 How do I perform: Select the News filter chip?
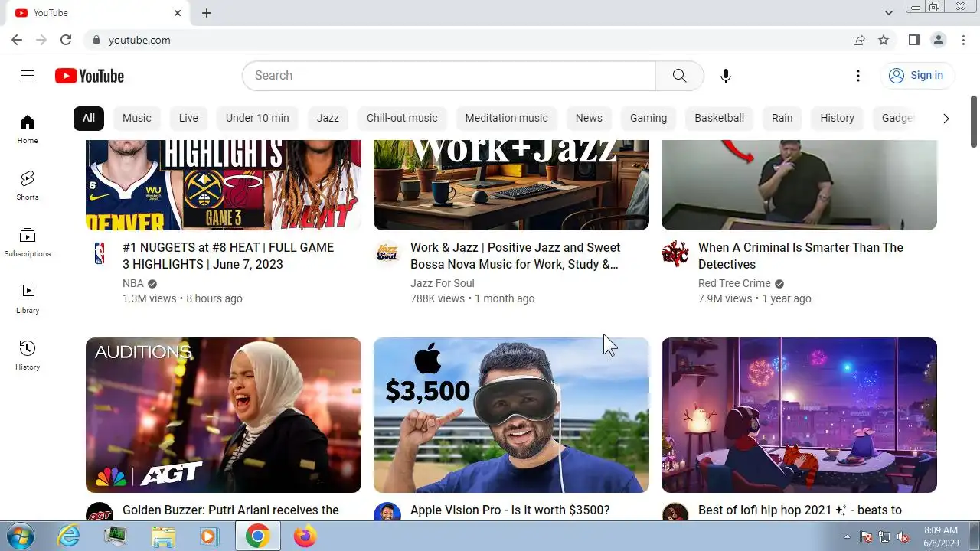(589, 118)
